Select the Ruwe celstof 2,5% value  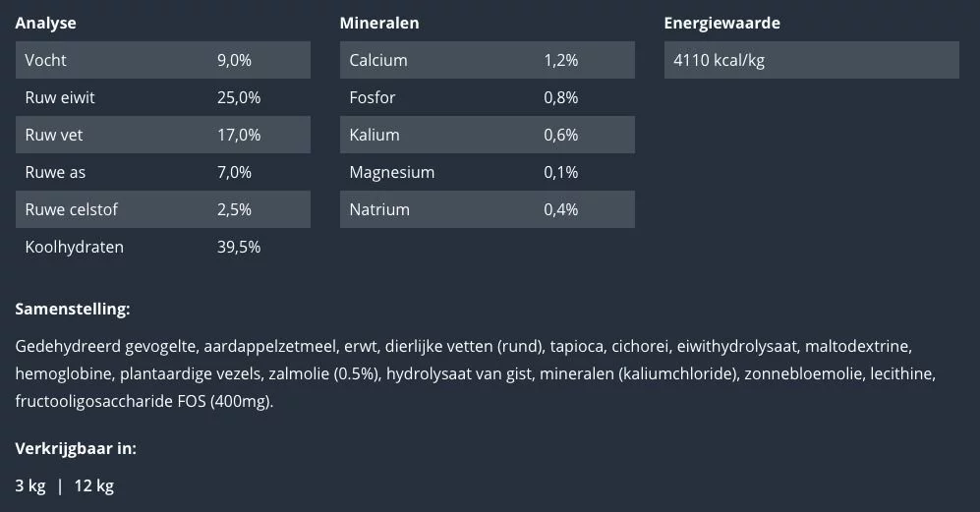[x=234, y=209]
